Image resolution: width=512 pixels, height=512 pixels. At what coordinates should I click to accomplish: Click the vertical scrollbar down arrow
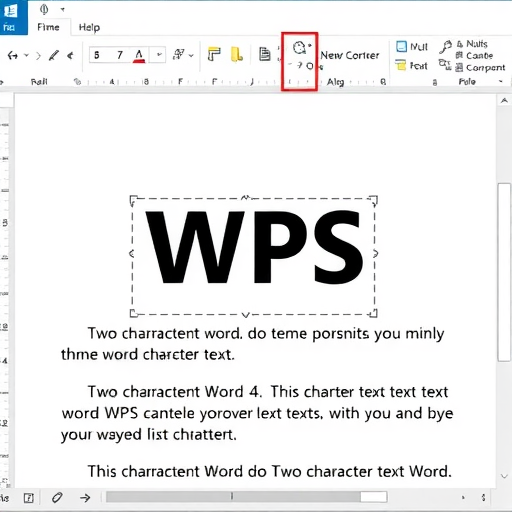(x=504, y=476)
